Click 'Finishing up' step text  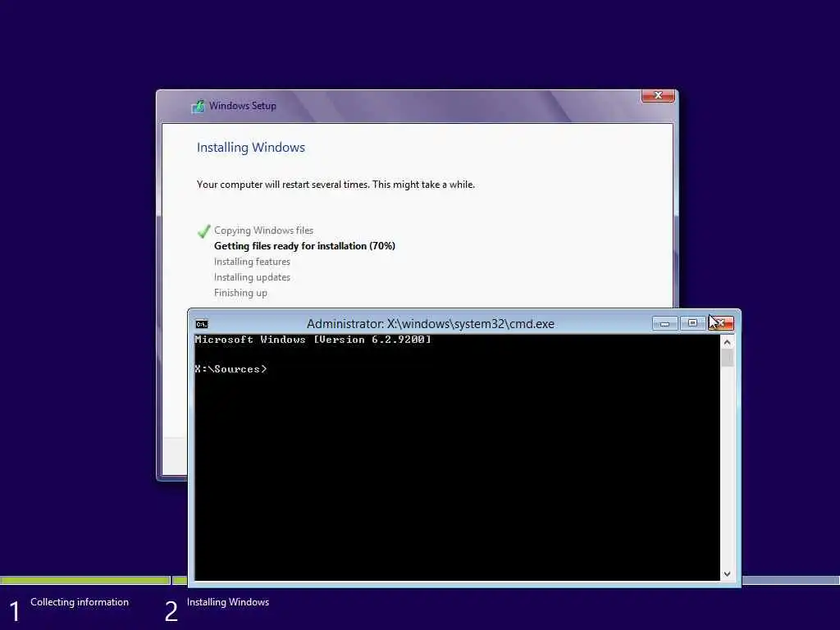pyautogui.click(x=240, y=293)
